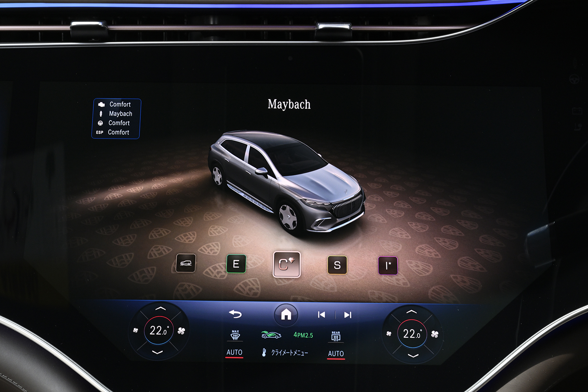588x392 pixels.
Task: Tap the right 22.0 temperature dial
Action: pos(412,334)
